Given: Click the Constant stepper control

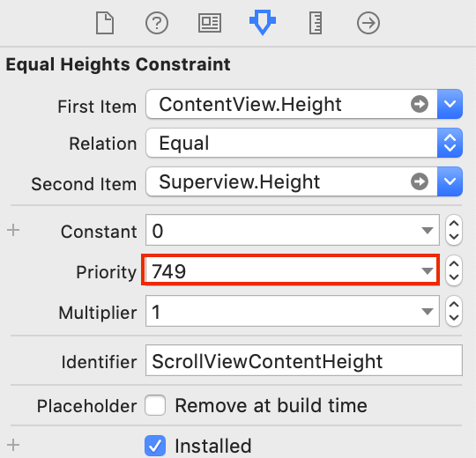Looking at the screenshot, I should [x=454, y=230].
